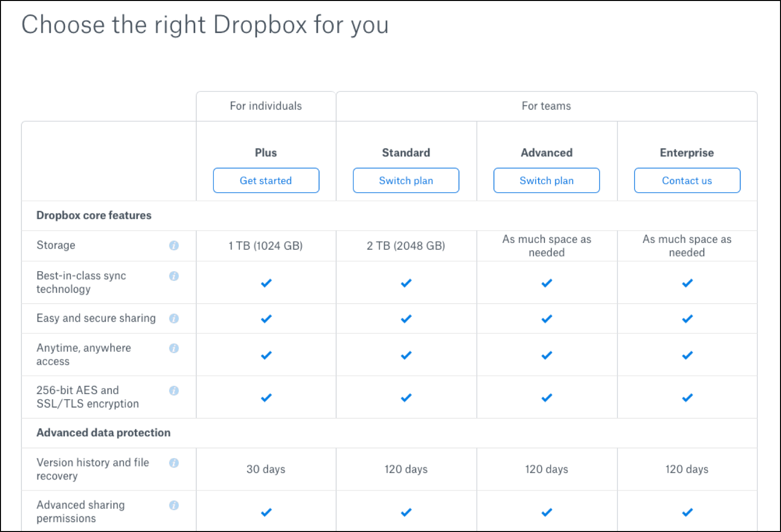Click Enterprise checkmark for Best-in-class sync technology
Screen dimensions: 781x532
[x=687, y=283]
